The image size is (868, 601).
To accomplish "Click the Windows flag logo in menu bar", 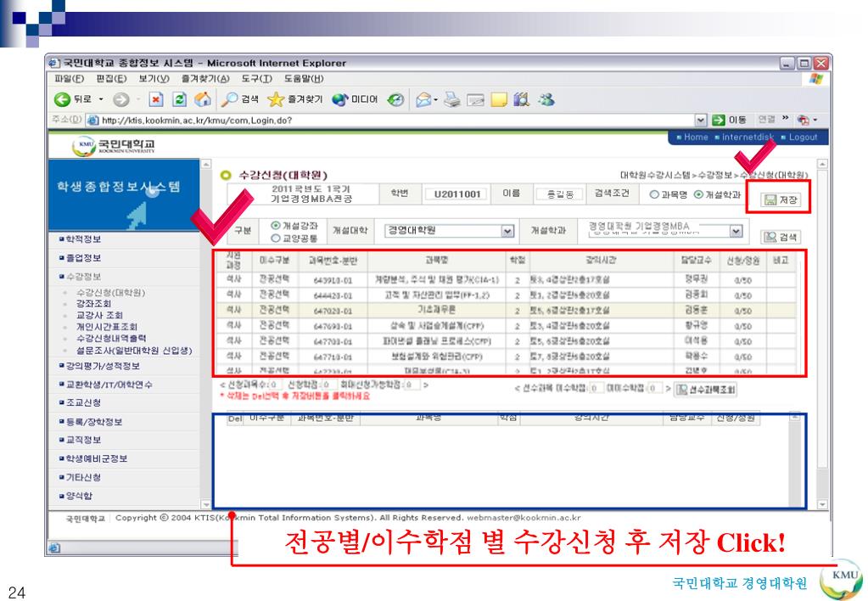I will pos(815,79).
